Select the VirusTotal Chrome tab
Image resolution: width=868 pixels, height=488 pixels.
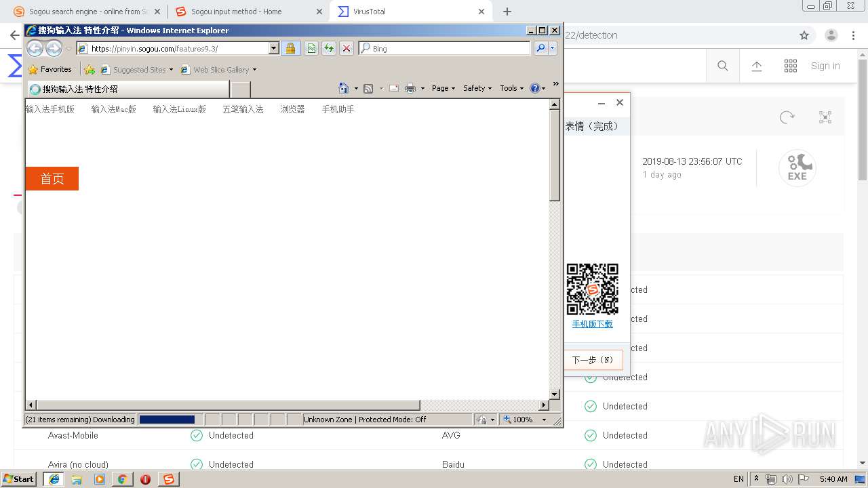point(411,12)
